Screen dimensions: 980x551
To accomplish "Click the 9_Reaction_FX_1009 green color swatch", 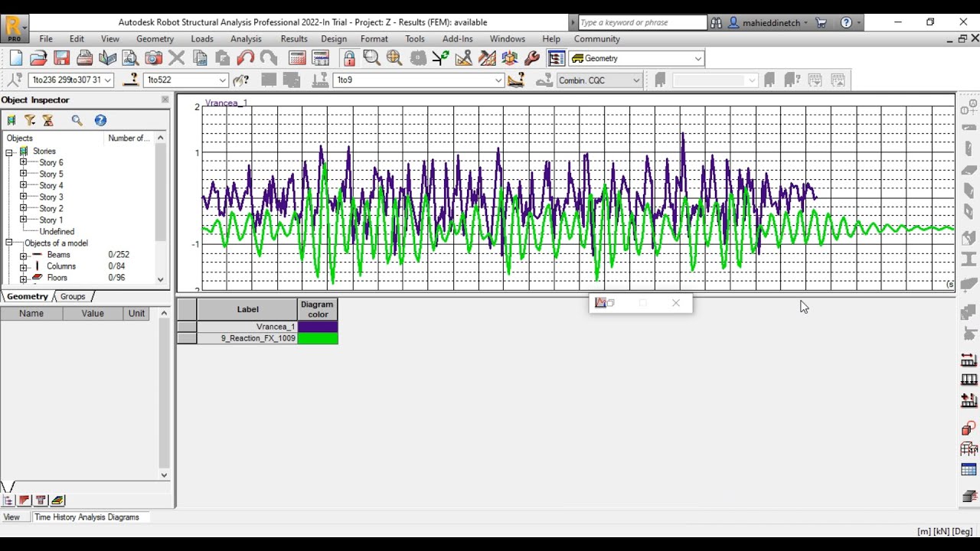I will click(318, 338).
